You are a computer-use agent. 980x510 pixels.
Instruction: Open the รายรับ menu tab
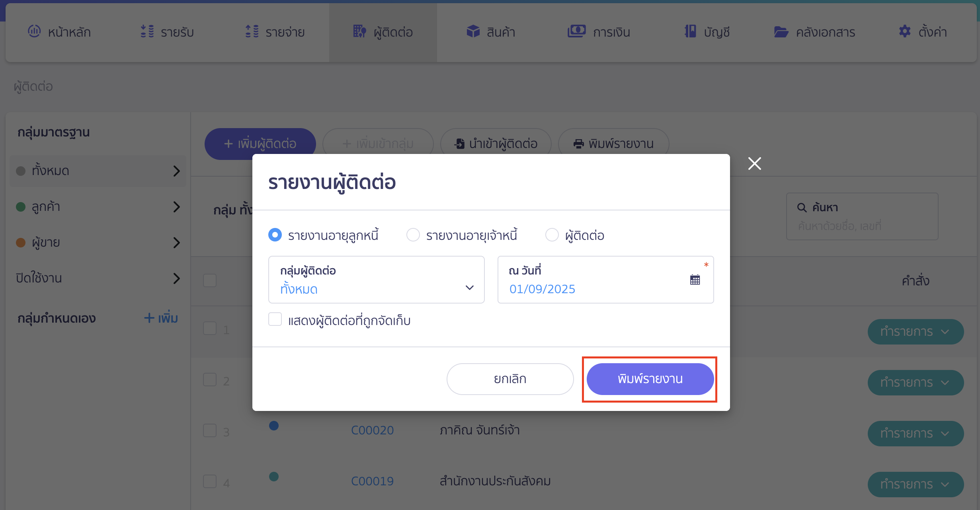167,32
